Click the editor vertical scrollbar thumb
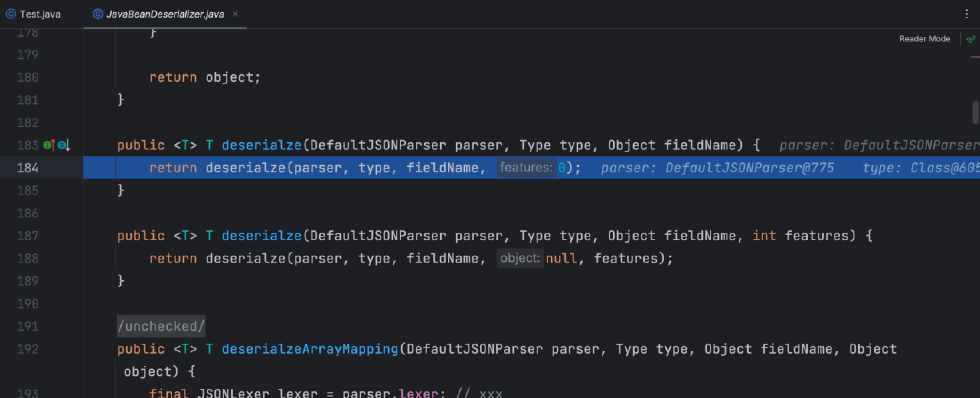The image size is (980, 398). [x=975, y=112]
